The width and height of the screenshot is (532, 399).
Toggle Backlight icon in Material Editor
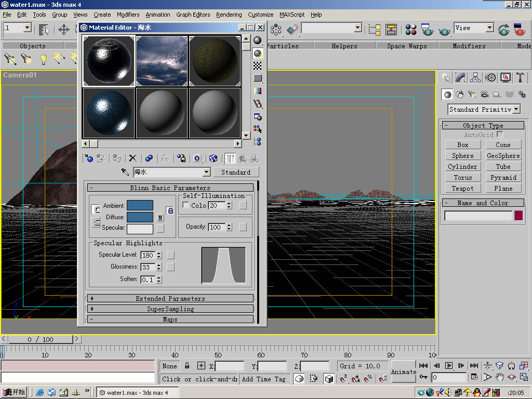(x=258, y=54)
